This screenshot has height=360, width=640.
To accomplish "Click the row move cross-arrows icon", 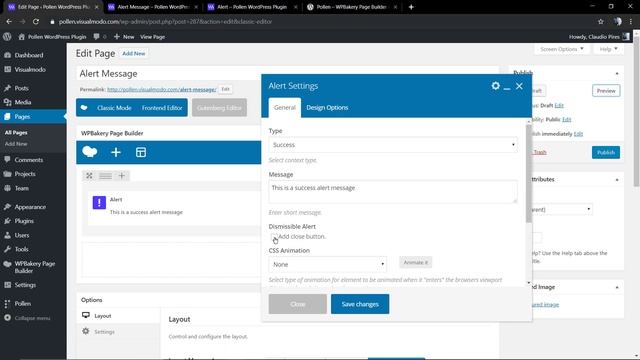I will (89, 176).
